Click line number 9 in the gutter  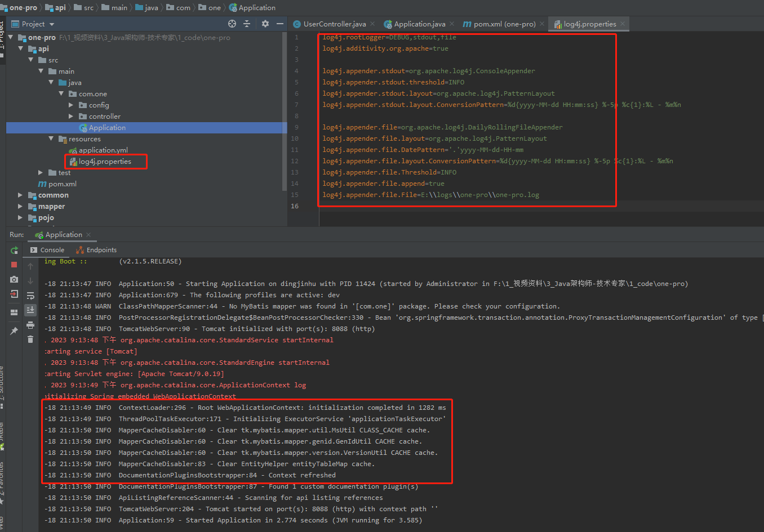(296, 127)
